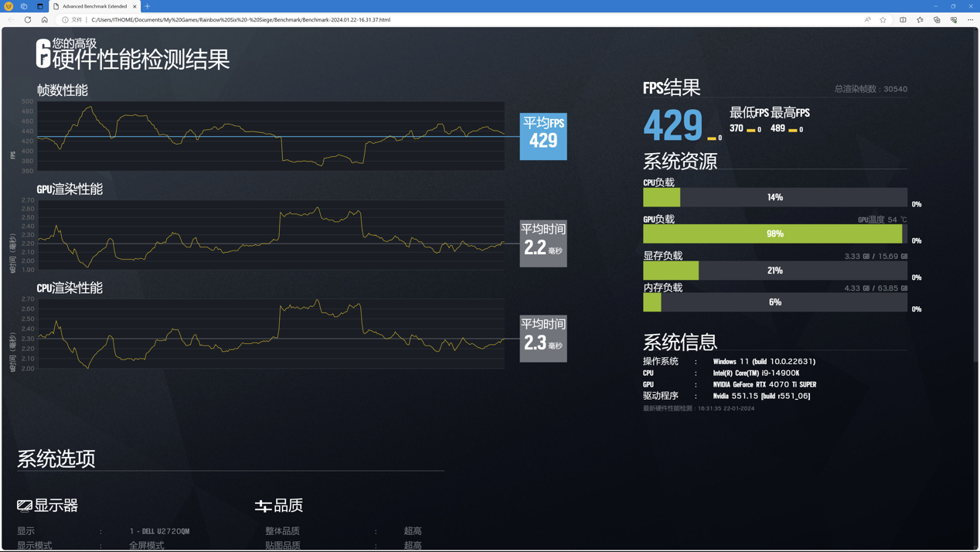Open the Settings and more menu
Viewport: 980px width, 552px height.
tap(971, 19)
